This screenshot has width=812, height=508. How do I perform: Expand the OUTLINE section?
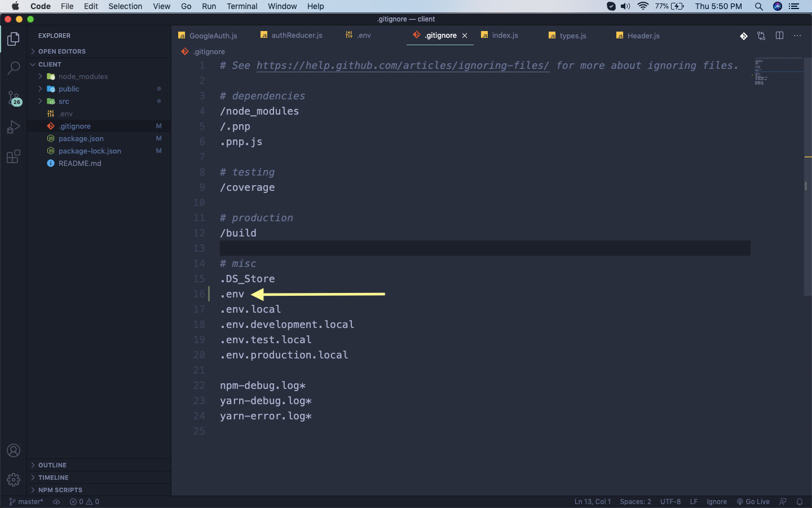[52, 465]
